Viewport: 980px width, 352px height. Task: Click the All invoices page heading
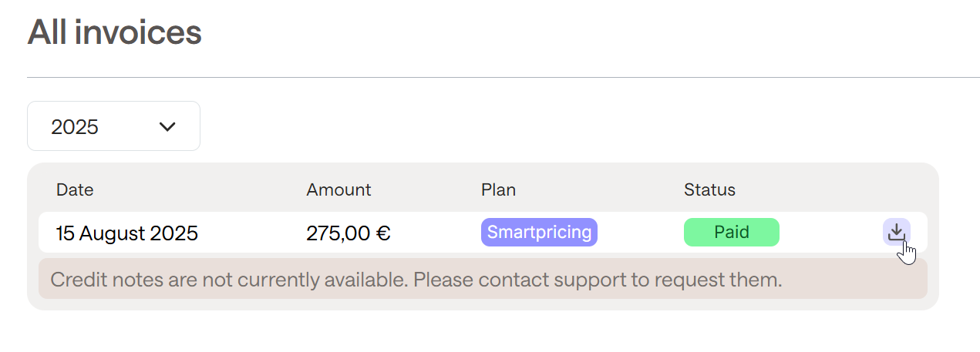tap(115, 33)
